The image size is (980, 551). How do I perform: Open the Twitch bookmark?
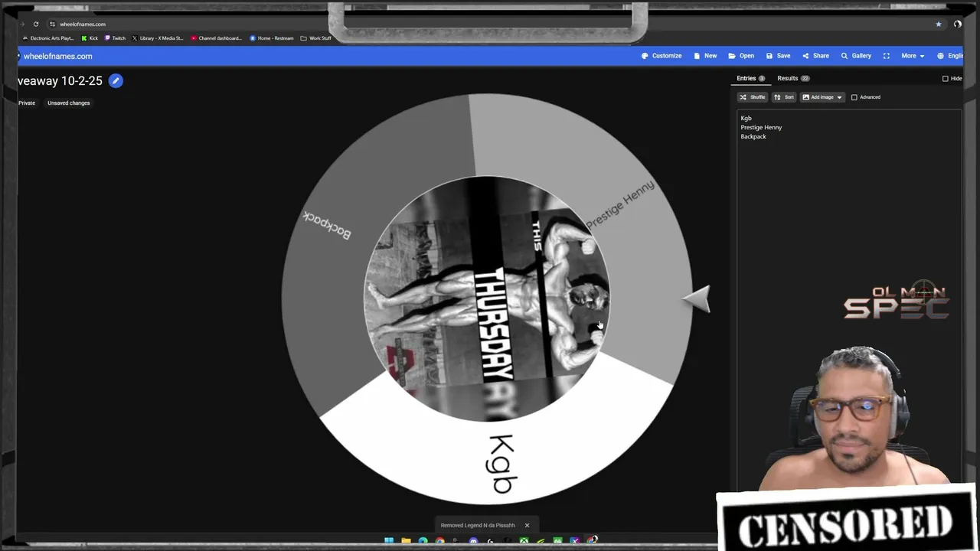click(115, 37)
